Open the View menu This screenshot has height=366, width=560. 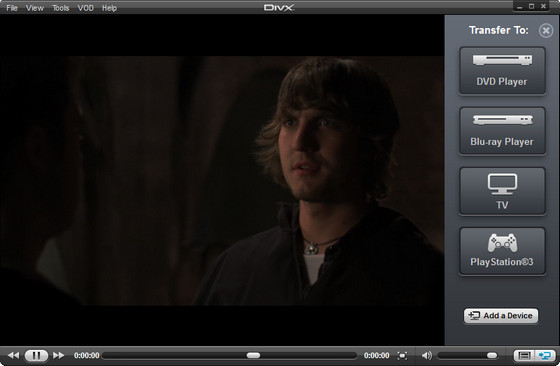35,8
